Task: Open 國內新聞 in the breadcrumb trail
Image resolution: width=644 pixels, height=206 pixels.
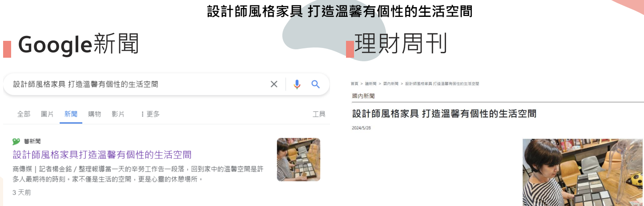Action: coord(391,83)
